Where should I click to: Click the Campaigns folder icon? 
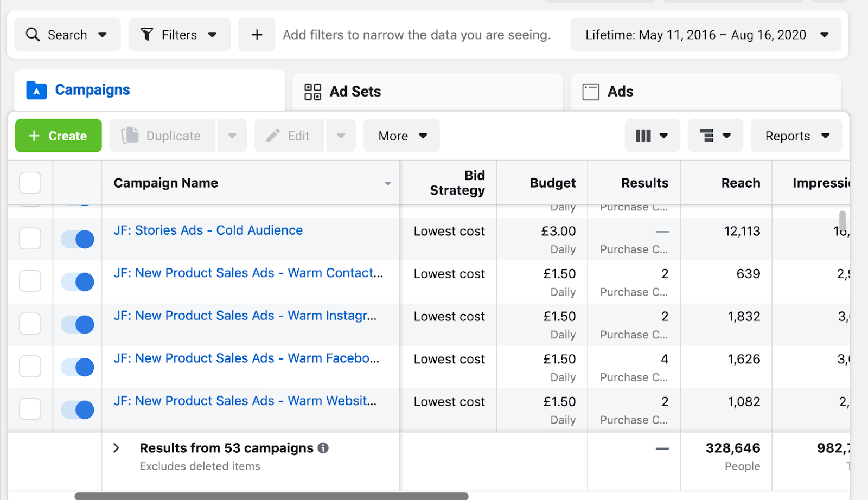click(x=36, y=90)
